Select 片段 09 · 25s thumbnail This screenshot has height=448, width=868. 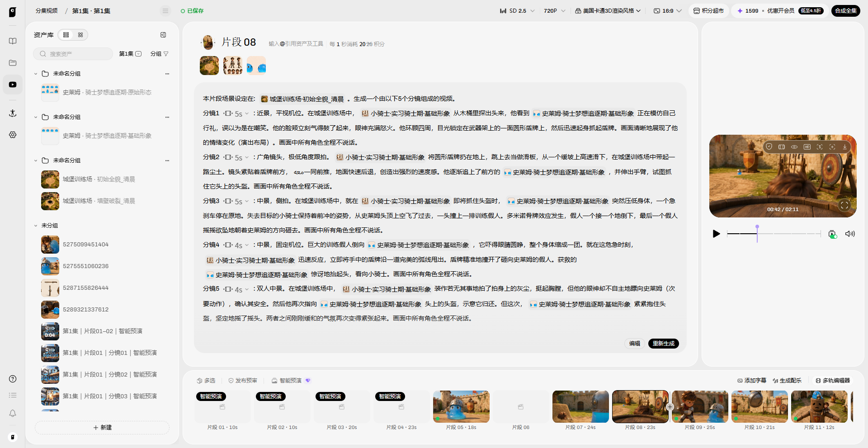coord(700,407)
